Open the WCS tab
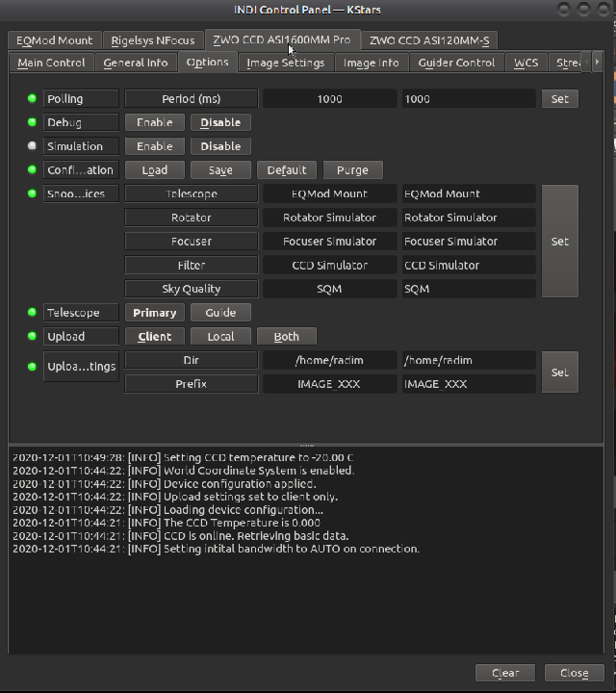 point(526,63)
